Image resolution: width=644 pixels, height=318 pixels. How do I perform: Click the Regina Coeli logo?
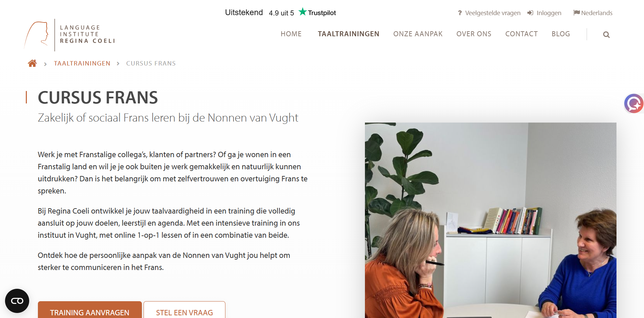pos(70,35)
